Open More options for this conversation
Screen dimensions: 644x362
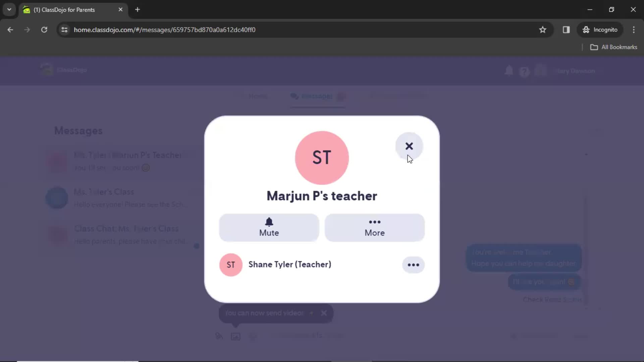[374, 227]
